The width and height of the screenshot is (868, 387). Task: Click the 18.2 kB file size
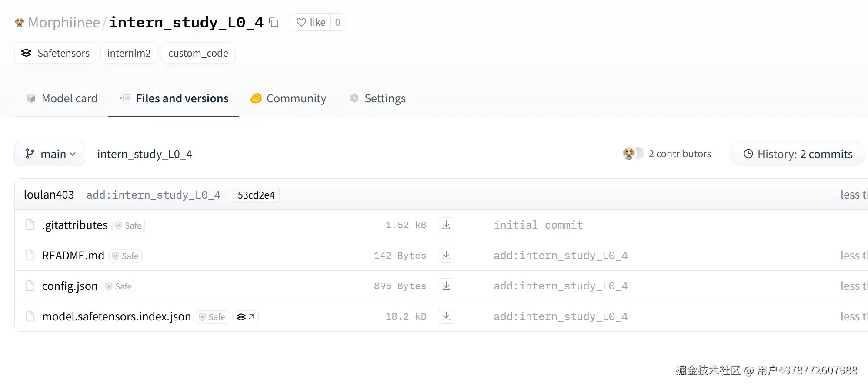(x=406, y=316)
